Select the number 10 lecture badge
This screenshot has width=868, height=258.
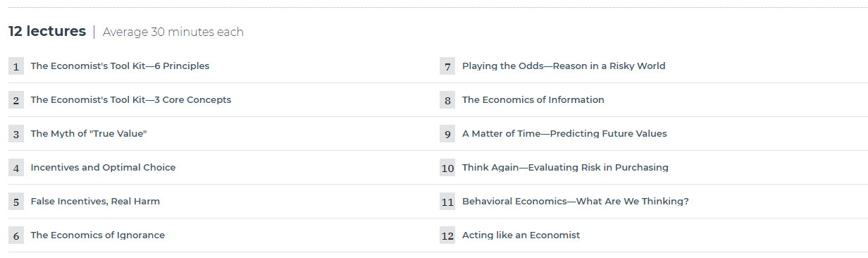tap(447, 168)
